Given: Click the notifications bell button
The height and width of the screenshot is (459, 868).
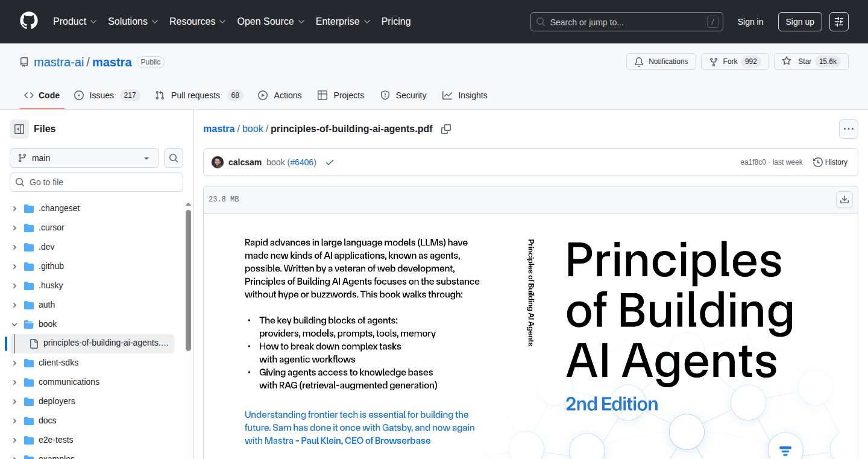Looking at the screenshot, I should pos(661,62).
